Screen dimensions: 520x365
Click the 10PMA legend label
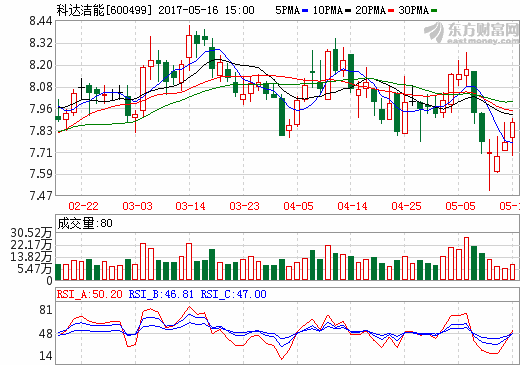[x=328, y=10]
